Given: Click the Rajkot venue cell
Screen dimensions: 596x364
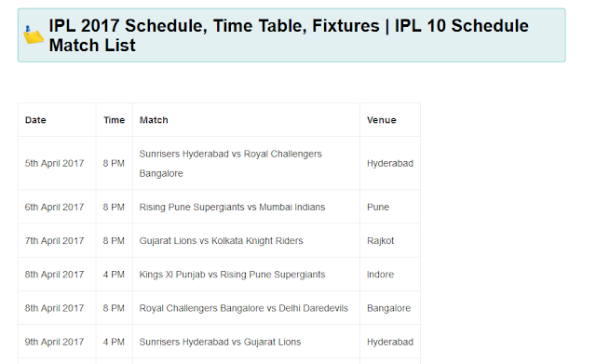Looking at the screenshot, I should point(381,241).
